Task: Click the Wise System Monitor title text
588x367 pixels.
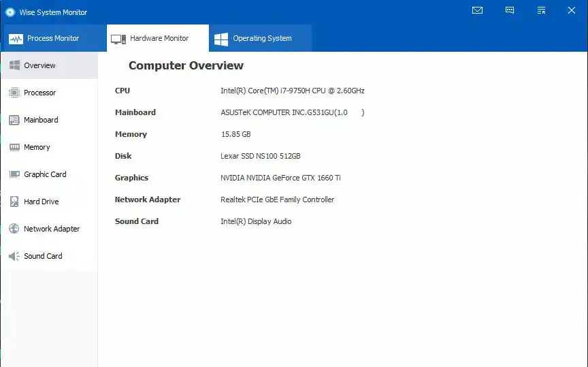Action: tap(53, 12)
